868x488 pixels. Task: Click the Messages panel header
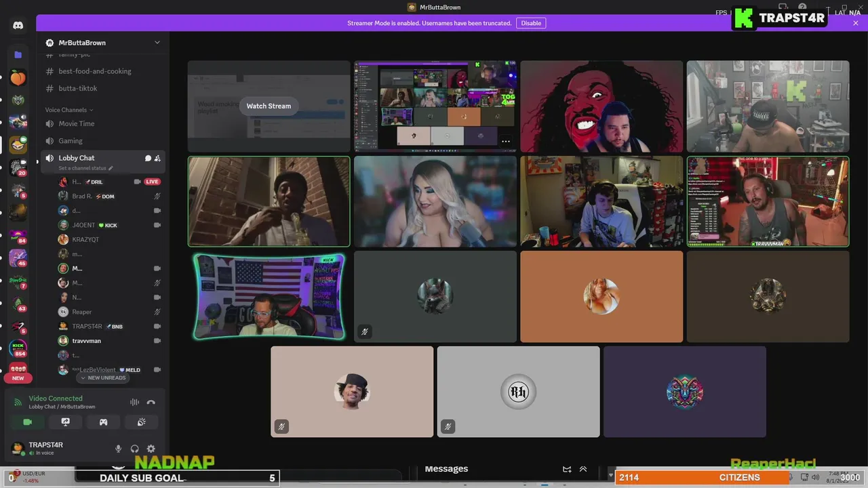pyautogui.click(x=446, y=469)
